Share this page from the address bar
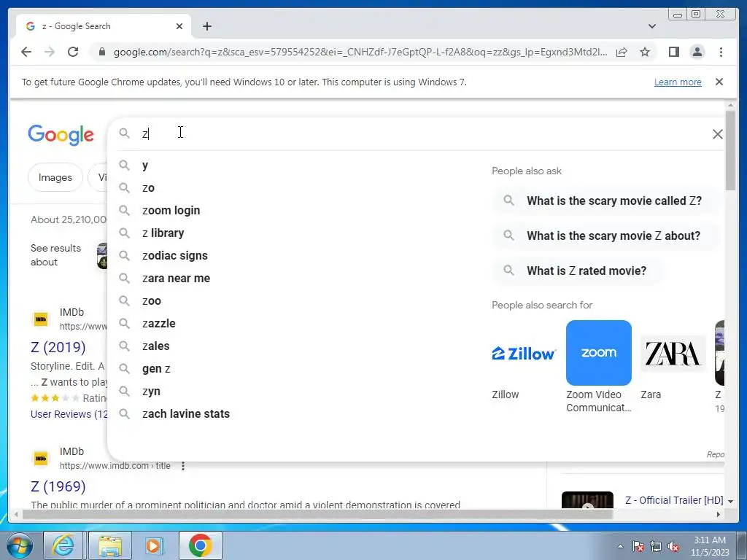The width and height of the screenshot is (747, 560). [622, 52]
